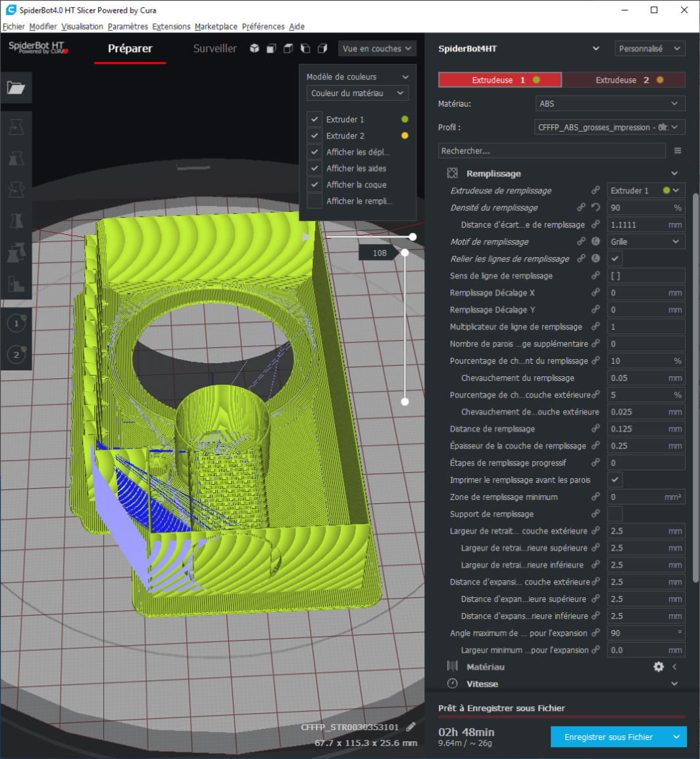
Task: Open the Préparer stage
Action: (130, 49)
